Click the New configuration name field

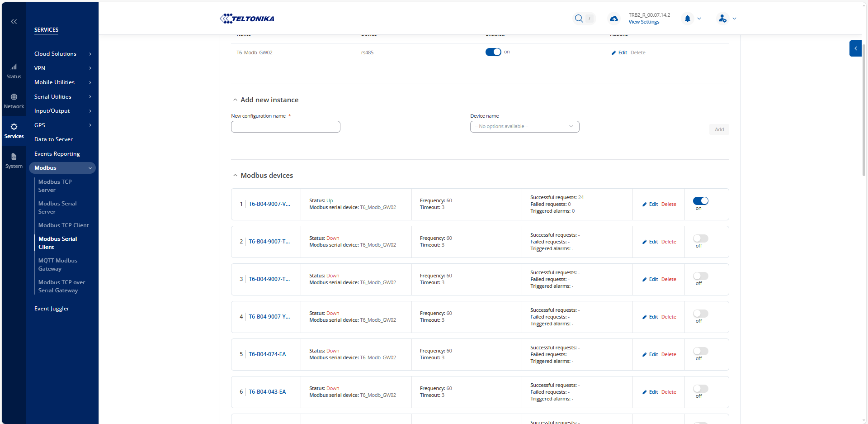click(285, 127)
